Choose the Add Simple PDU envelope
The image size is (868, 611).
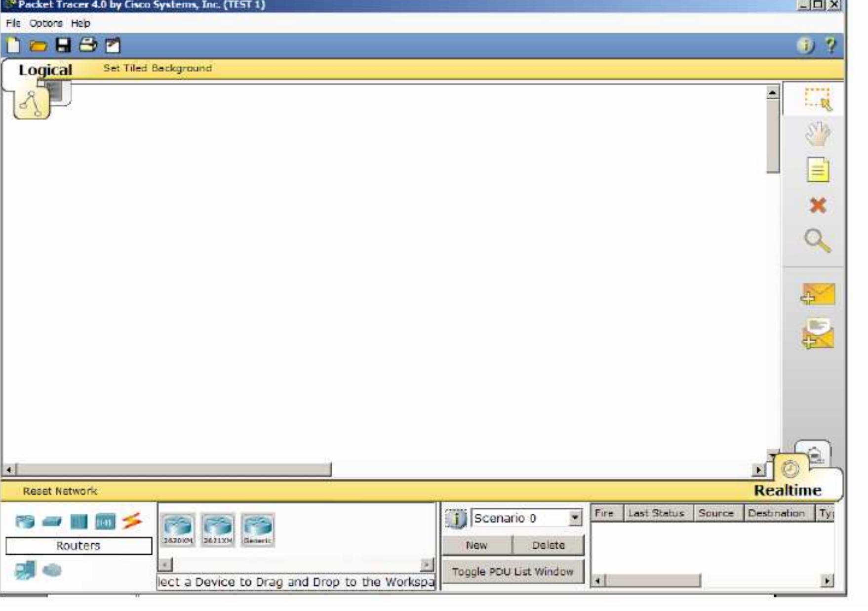(x=818, y=294)
